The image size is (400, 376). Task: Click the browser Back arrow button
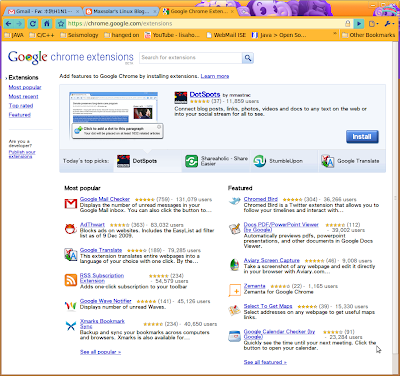[9, 24]
